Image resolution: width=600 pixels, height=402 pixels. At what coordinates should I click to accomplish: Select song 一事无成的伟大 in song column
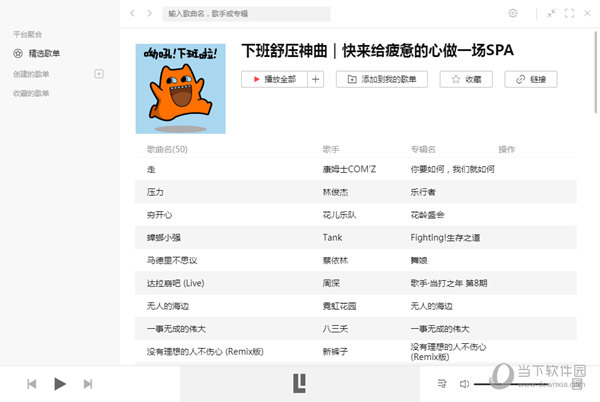tap(176, 329)
